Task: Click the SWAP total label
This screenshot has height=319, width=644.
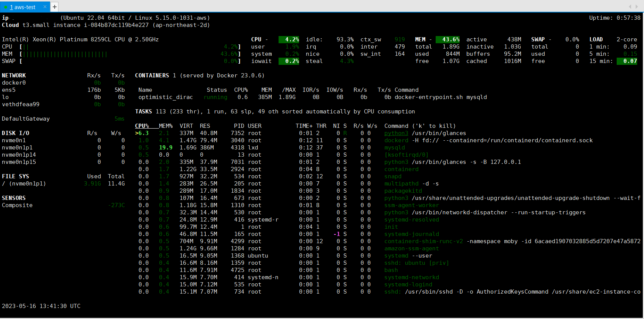Action: coord(540,47)
